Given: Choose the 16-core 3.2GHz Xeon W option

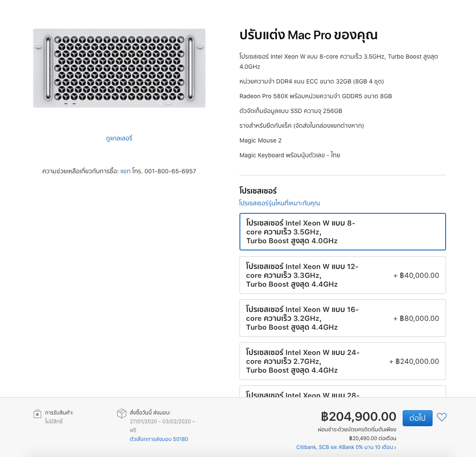Looking at the screenshot, I should pos(342,318).
